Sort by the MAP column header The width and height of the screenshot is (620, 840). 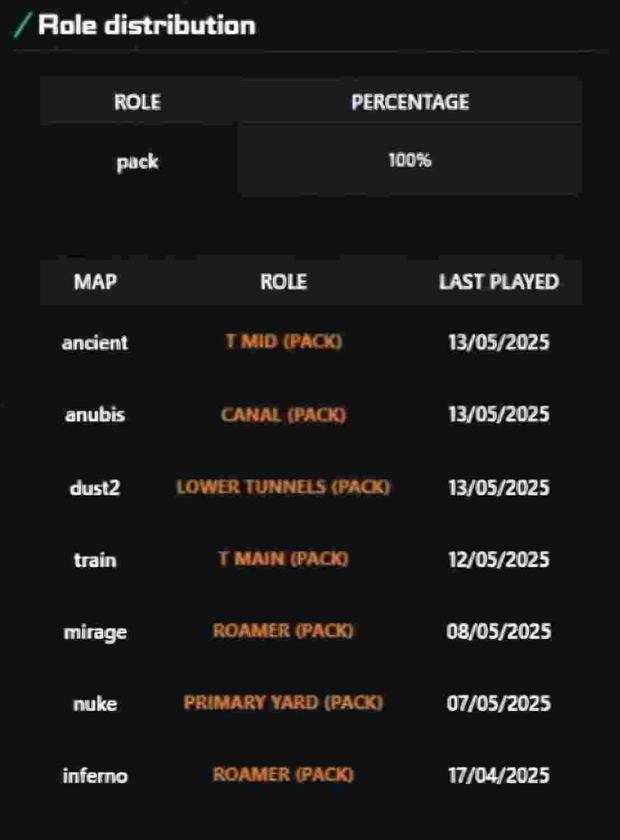coord(95,281)
